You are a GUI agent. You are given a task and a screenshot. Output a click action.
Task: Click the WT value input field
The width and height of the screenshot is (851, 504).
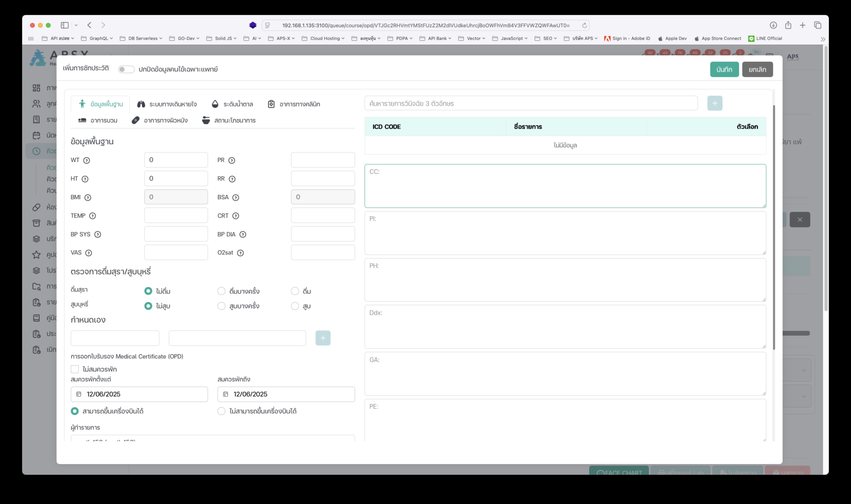click(176, 160)
